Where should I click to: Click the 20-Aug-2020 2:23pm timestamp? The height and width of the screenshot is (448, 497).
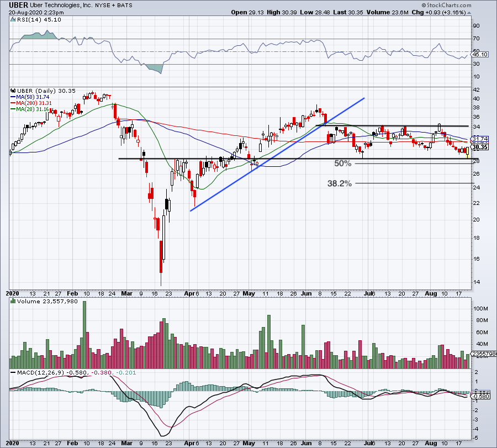pyautogui.click(x=36, y=13)
